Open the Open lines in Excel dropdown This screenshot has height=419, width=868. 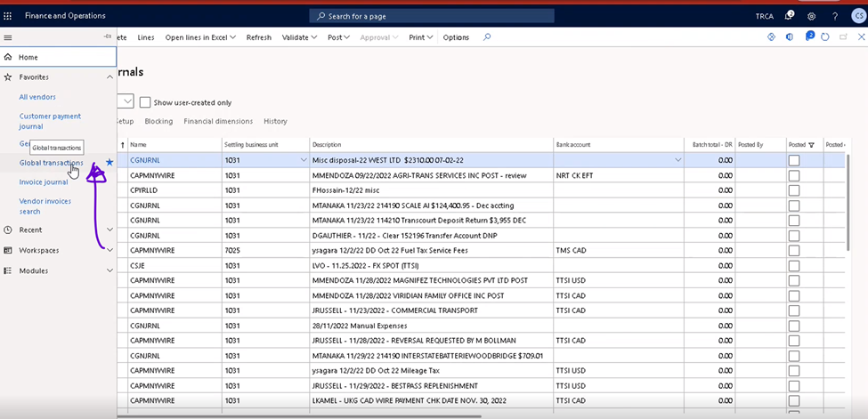click(x=200, y=37)
